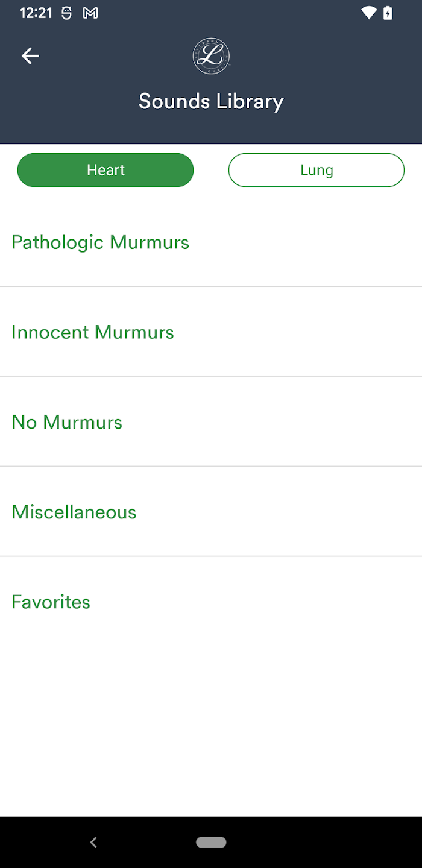Open the Gmail notification icon
Image resolution: width=422 pixels, height=868 pixels.
[x=90, y=13]
